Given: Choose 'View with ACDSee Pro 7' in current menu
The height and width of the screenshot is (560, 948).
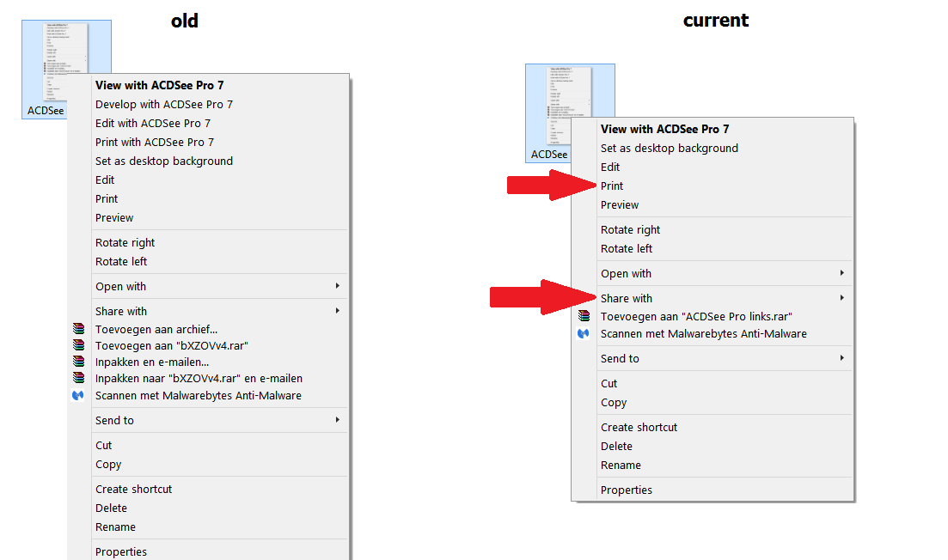Looking at the screenshot, I should point(665,130).
